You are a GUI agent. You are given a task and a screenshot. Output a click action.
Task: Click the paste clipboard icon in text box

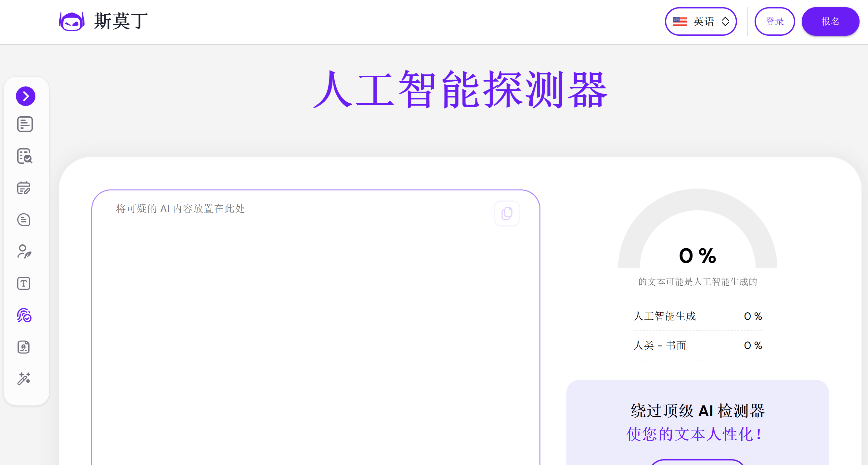pyautogui.click(x=507, y=213)
